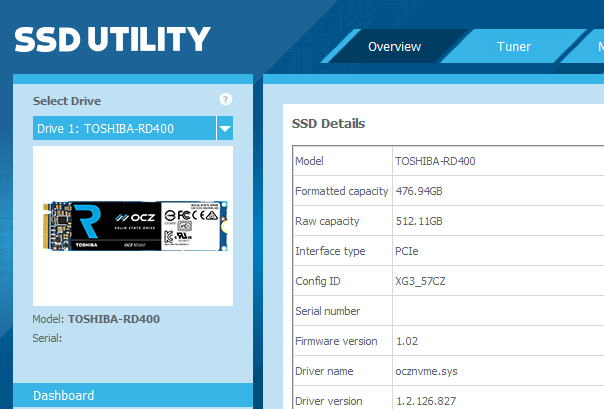
Task: Click the SSD Utility logo
Action: point(112,39)
